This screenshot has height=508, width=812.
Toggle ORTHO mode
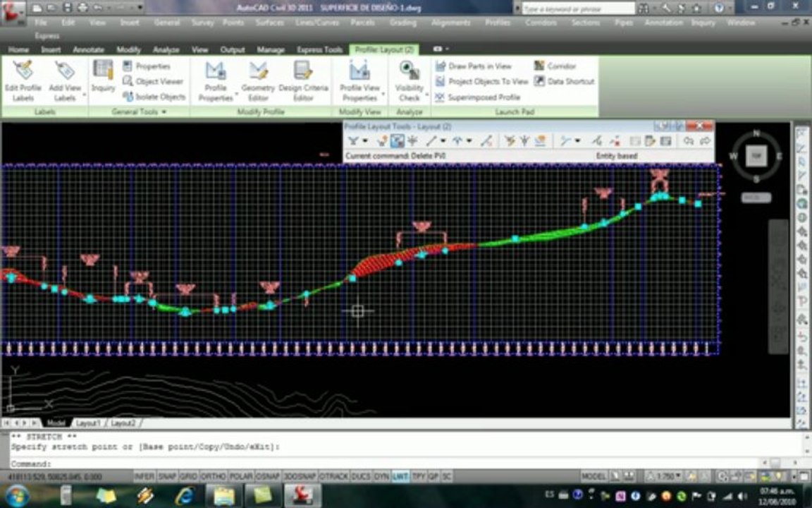[x=213, y=476]
